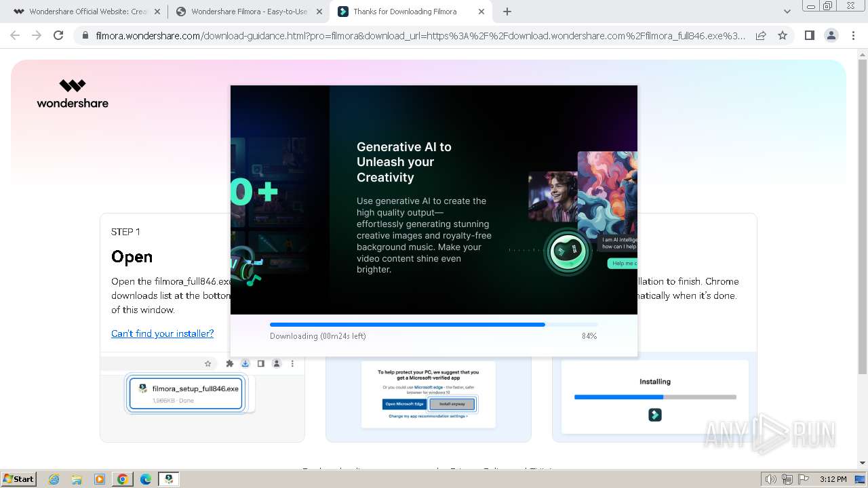Open Chrome three-dot menu
This screenshot has height=488, width=868.
(x=853, y=35)
